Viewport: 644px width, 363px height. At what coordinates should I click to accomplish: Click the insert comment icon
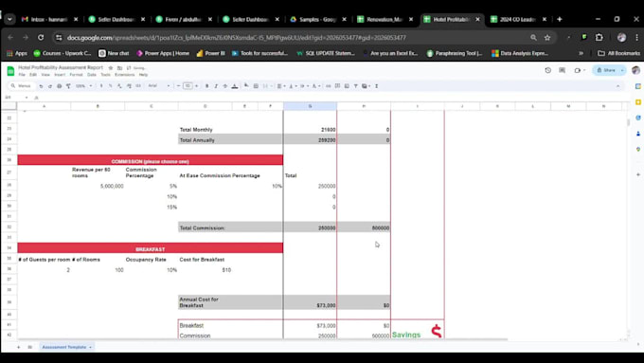tap(338, 86)
